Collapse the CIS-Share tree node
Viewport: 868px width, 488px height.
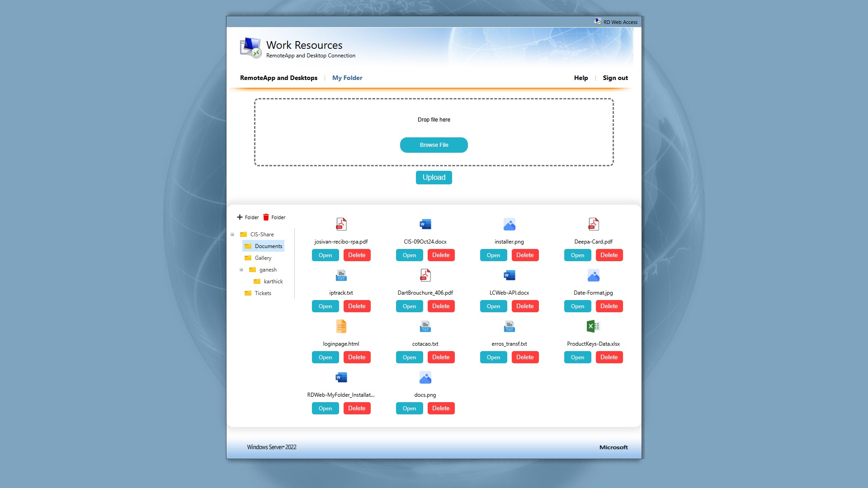[x=232, y=235]
